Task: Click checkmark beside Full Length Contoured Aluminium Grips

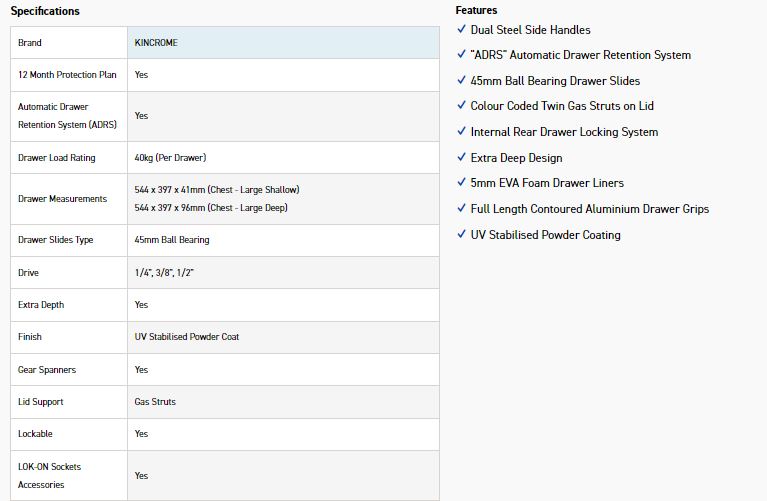Action: click(x=461, y=209)
